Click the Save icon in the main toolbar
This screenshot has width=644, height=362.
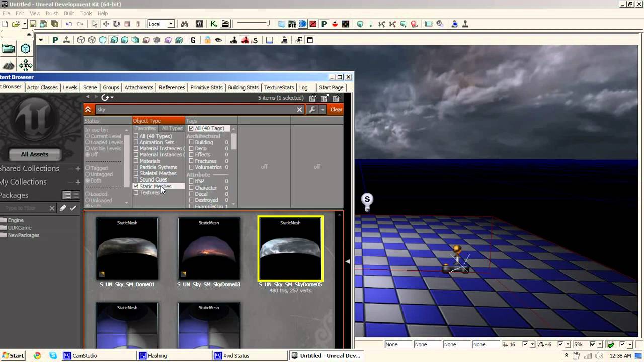[x=33, y=24]
